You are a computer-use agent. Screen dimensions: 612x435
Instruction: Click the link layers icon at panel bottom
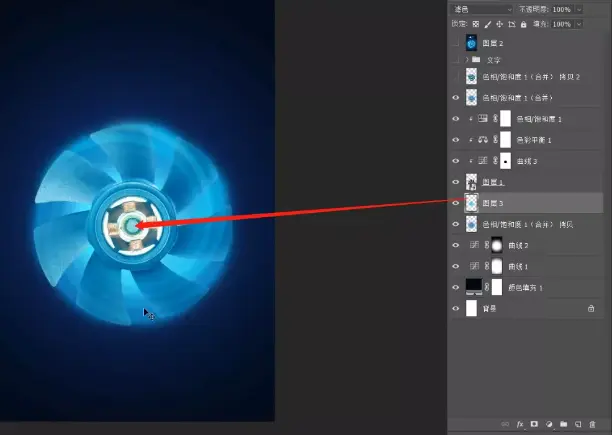(x=505, y=424)
